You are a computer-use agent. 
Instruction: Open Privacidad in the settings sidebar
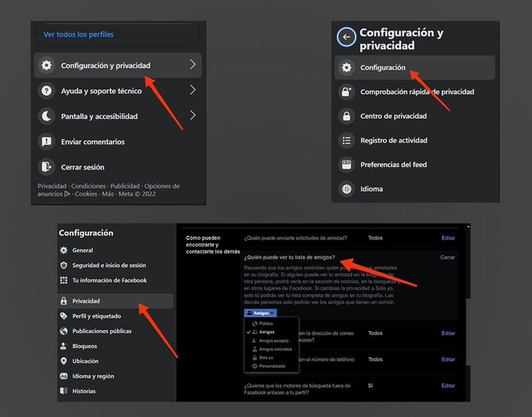tap(86, 301)
